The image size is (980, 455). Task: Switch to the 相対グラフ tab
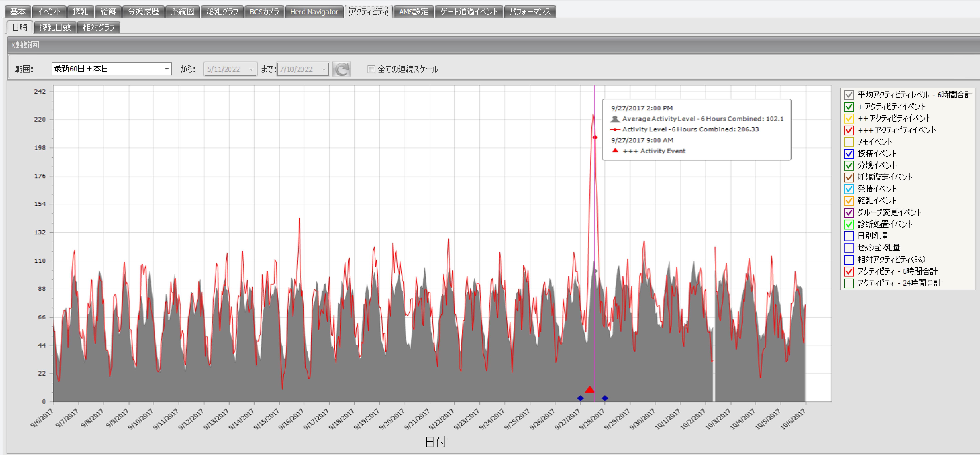(x=99, y=27)
